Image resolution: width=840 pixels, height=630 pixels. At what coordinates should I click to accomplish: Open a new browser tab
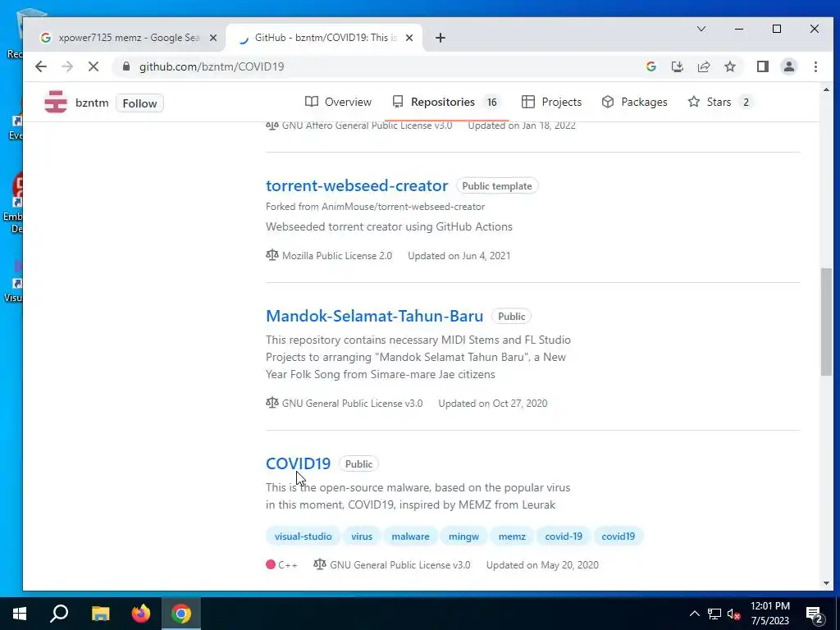coord(441,38)
